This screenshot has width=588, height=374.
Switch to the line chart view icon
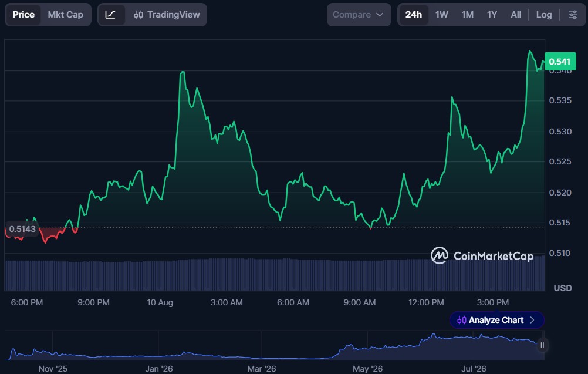pos(111,15)
